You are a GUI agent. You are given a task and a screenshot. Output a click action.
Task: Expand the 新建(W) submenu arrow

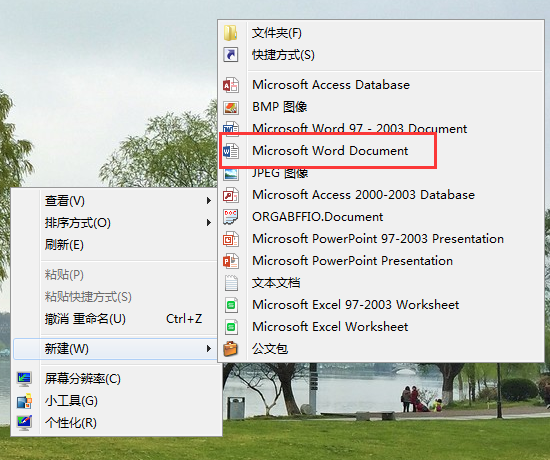(209, 349)
